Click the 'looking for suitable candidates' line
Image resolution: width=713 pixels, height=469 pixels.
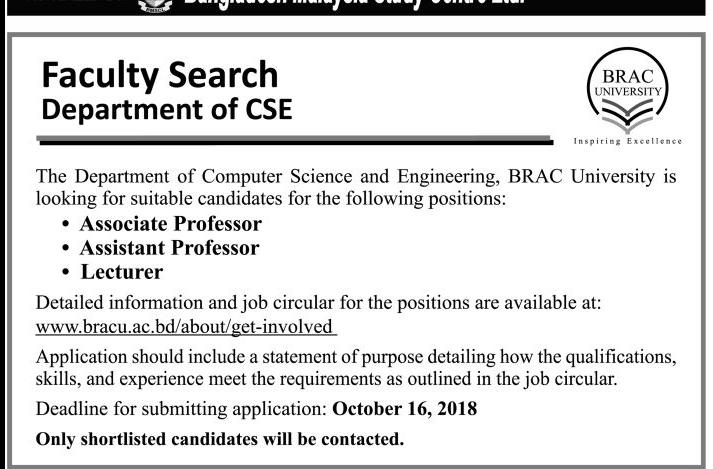tap(271, 199)
